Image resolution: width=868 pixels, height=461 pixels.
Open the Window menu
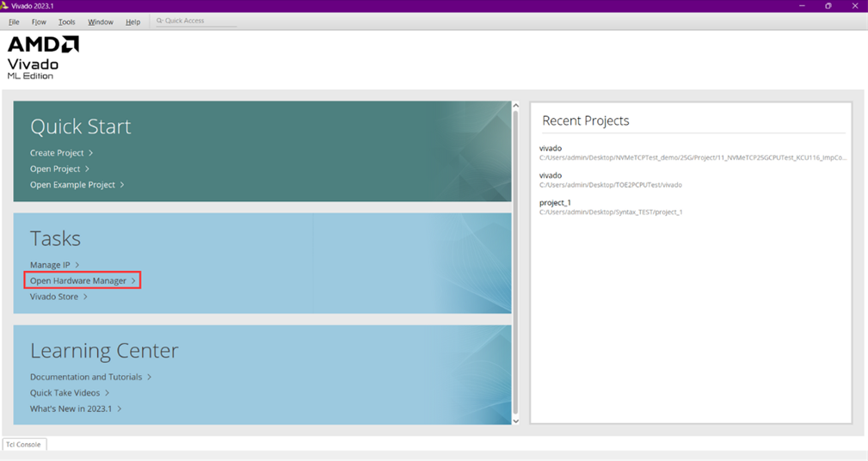(101, 22)
